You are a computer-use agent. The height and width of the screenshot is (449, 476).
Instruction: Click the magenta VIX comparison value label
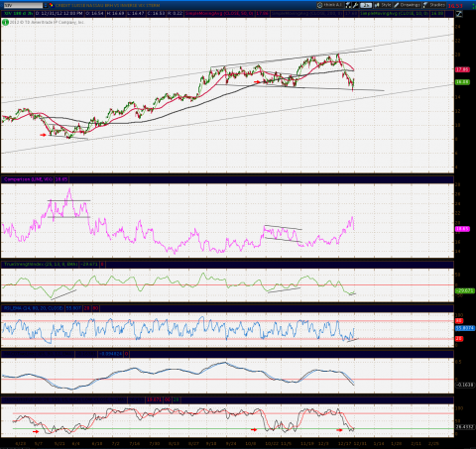point(462,229)
